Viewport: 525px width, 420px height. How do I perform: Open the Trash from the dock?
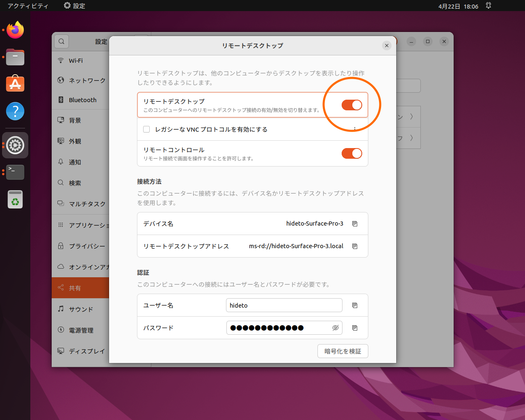point(15,199)
